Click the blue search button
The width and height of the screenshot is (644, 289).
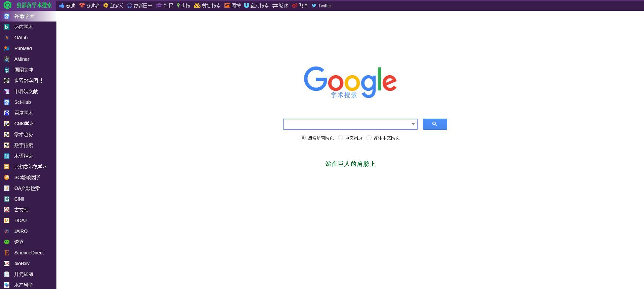pos(435,124)
